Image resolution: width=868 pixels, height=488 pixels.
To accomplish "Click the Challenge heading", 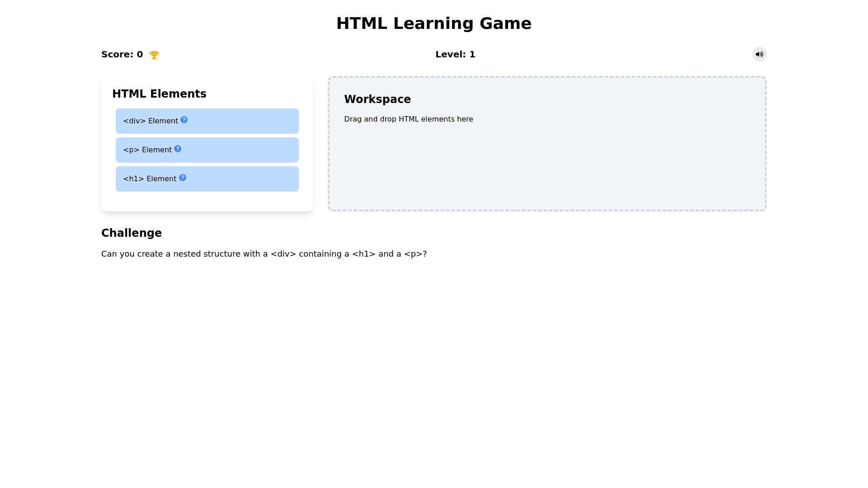I will (x=132, y=233).
